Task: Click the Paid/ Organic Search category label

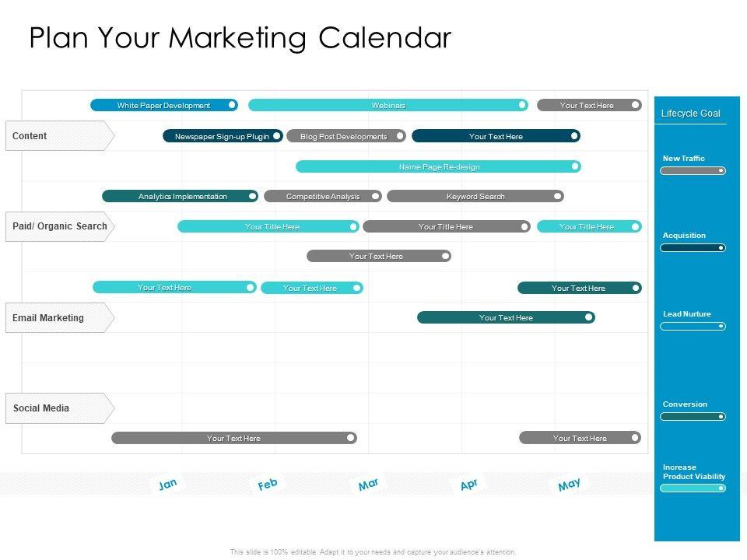Action: tap(59, 226)
